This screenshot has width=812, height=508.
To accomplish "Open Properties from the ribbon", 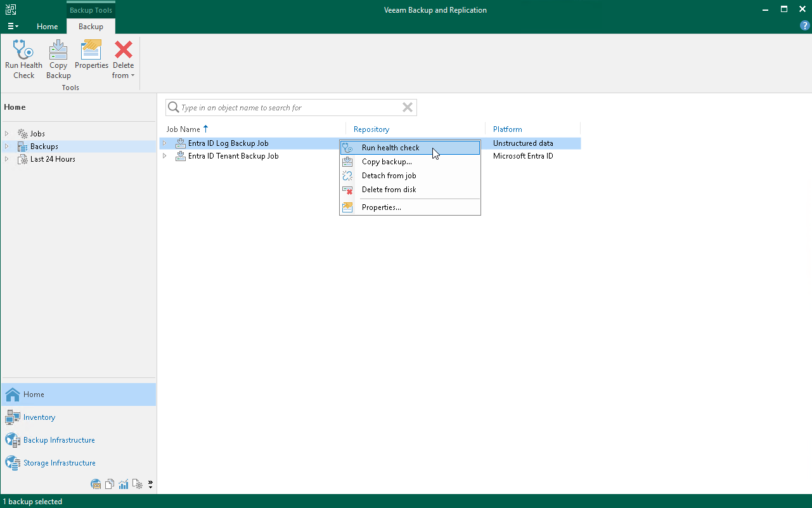I will click(91, 55).
